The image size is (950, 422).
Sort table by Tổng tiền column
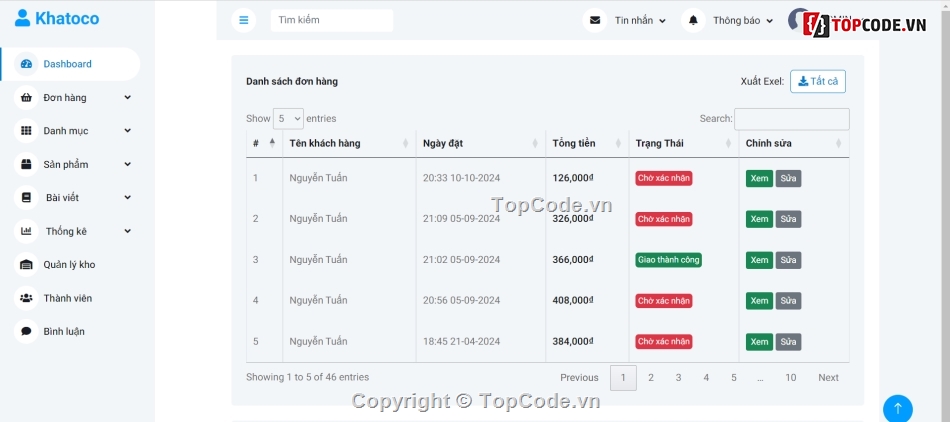(586, 143)
